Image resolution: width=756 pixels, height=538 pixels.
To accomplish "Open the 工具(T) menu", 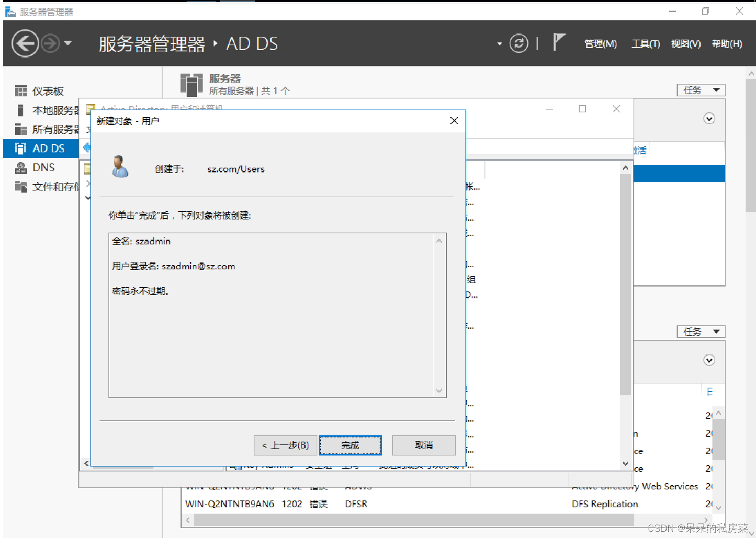I will pos(646,44).
